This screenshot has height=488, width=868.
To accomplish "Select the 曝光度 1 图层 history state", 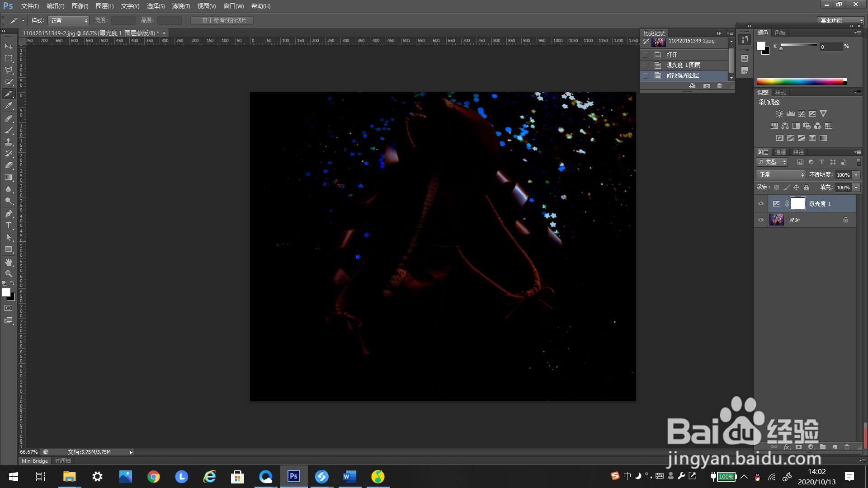I will (x=683, y=65).
